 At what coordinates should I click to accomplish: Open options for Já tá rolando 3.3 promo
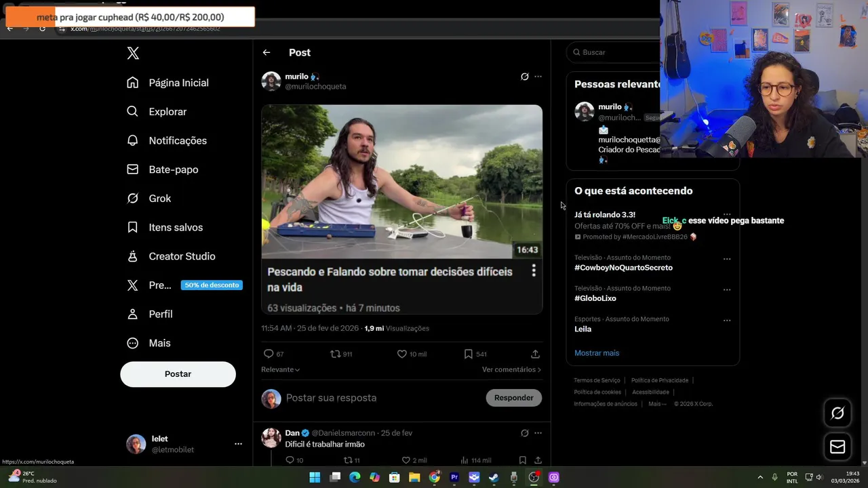click(x=727, y=215)
